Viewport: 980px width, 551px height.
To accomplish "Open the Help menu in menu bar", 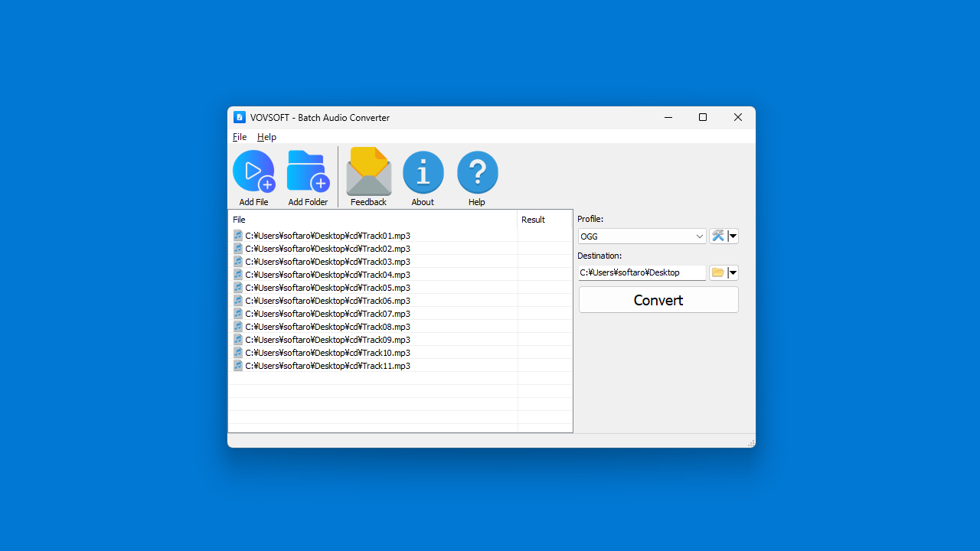I will tap(266, 137).
